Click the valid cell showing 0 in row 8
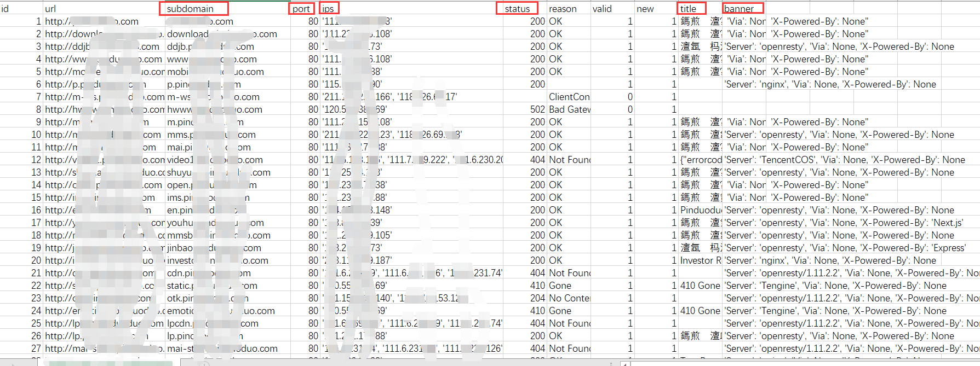This screenshot has width=980, height=366. tap(612, 109)
